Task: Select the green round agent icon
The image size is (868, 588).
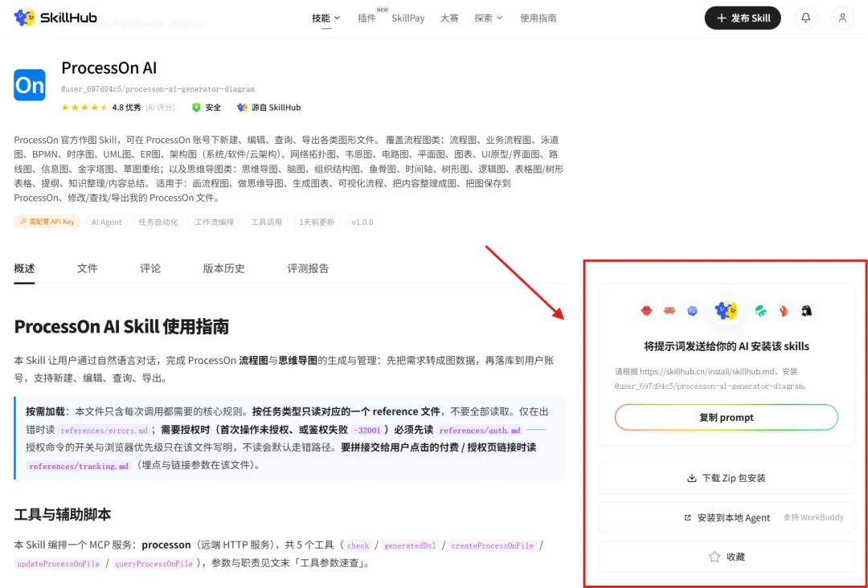Action: 760,311
